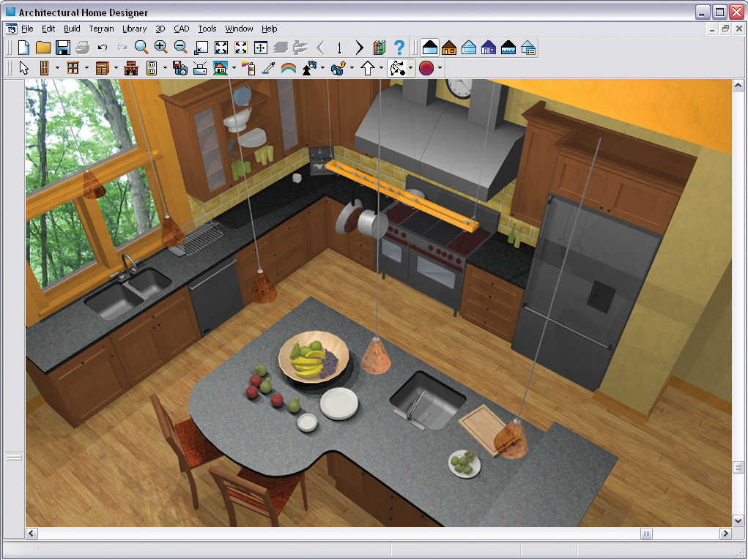This screenshot has width=748, height=560.
Task: Click the vertical scrollbar down arrow
Action: pos(738,520)
